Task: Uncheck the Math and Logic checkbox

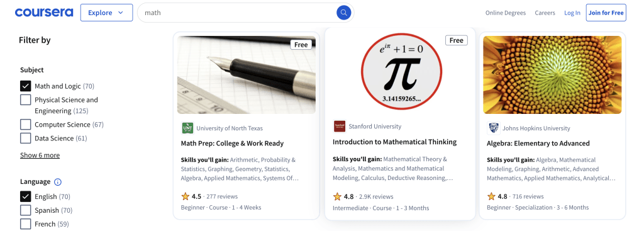Action: click(25, 86)
